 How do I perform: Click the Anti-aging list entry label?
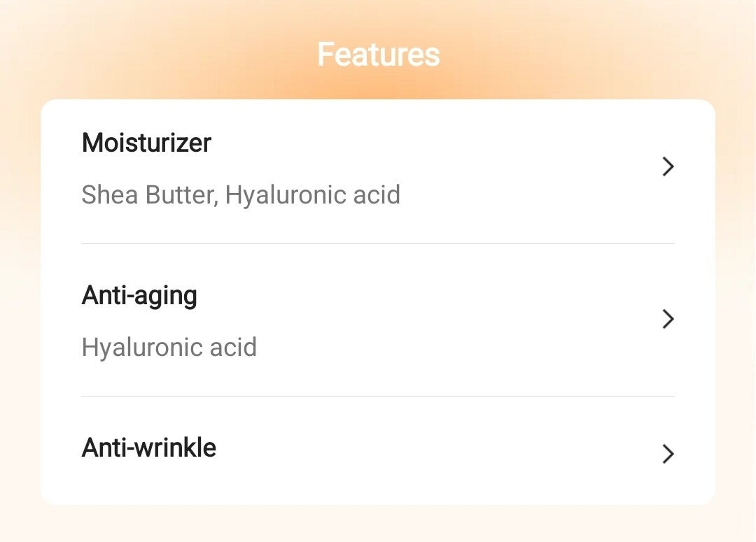(139, 295)
